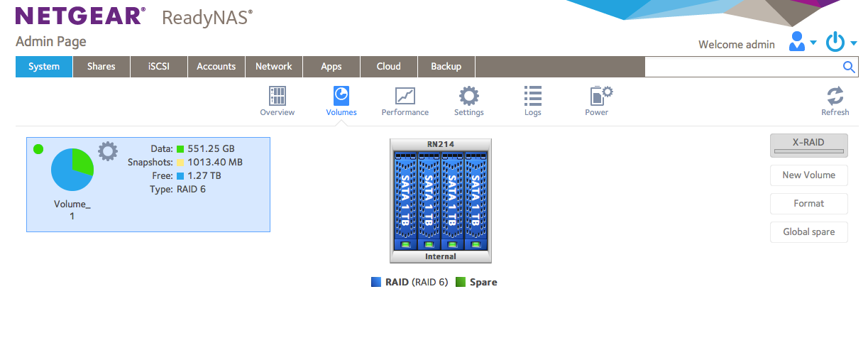Screen dimensions: 868x338
Task: Open the Performance graph icon
Action: 405,97
